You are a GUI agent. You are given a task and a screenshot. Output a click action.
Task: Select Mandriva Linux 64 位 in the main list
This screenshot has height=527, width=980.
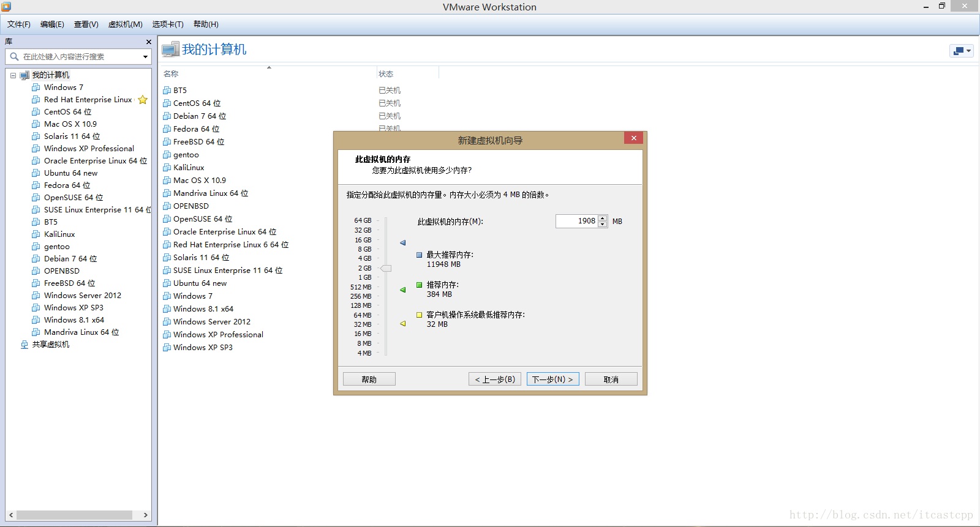pyautogui.click(x=211, y=193)
